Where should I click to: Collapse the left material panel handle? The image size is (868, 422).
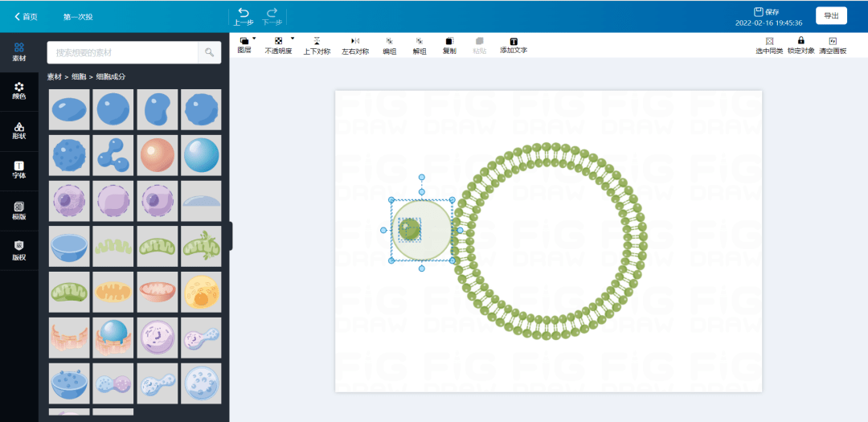(x=231, y=236)
